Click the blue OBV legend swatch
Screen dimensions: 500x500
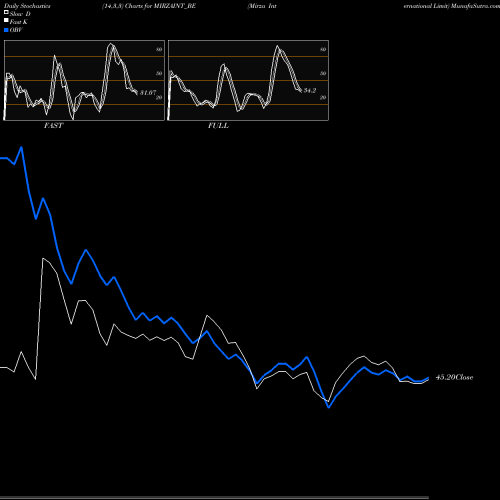(x=6, y=30)
